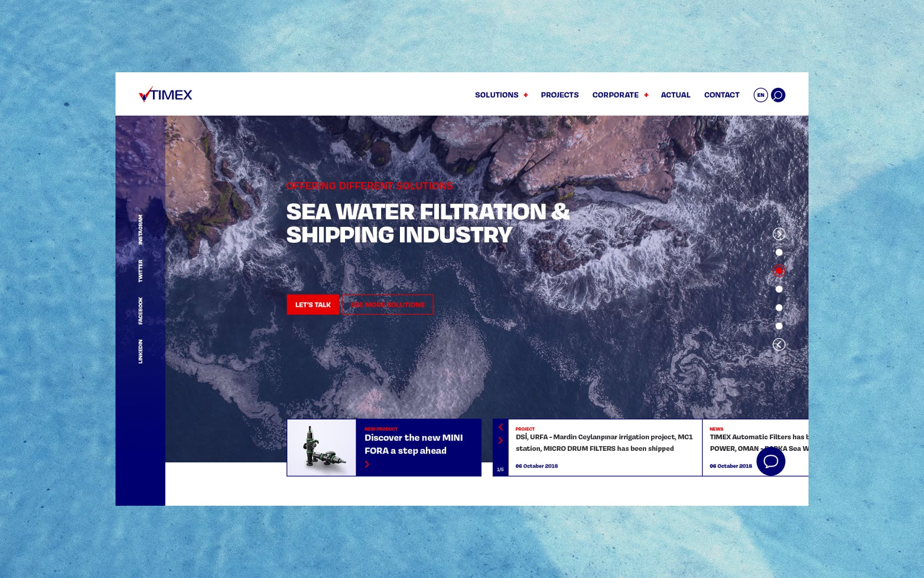Open the chat bubble widget
The image size is (924, 578).
click(770, 461)
